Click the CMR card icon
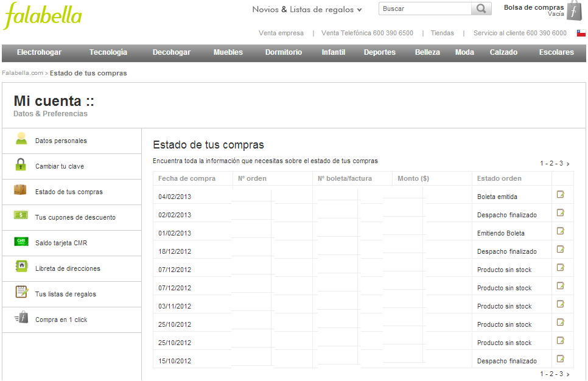 coord(21,241)
